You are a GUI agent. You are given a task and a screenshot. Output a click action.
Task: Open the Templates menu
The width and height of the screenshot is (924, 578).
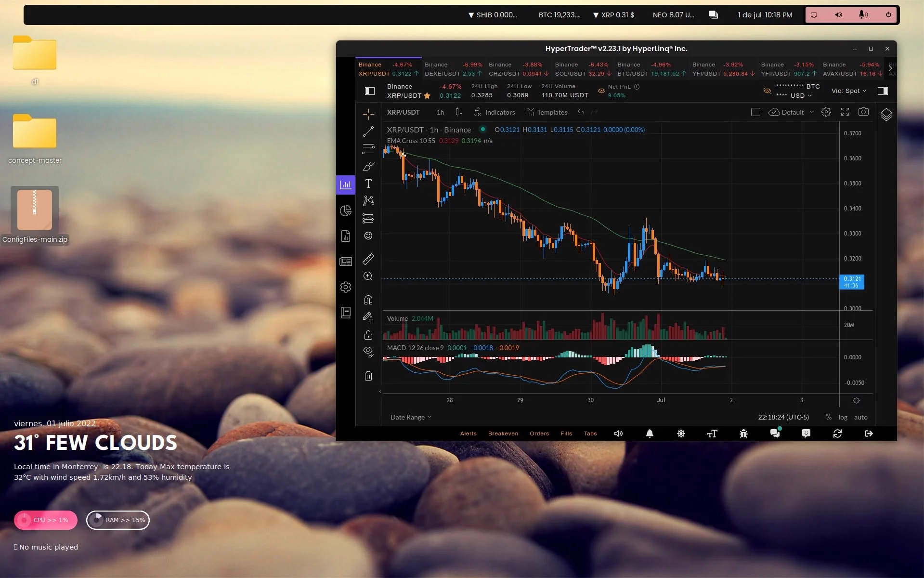click(x=547, y=112)
